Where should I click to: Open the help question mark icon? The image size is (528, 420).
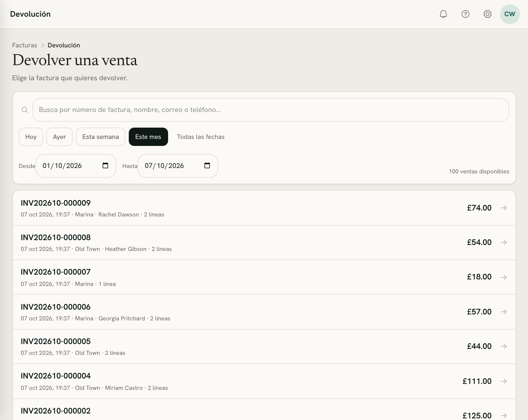point(465,14)
